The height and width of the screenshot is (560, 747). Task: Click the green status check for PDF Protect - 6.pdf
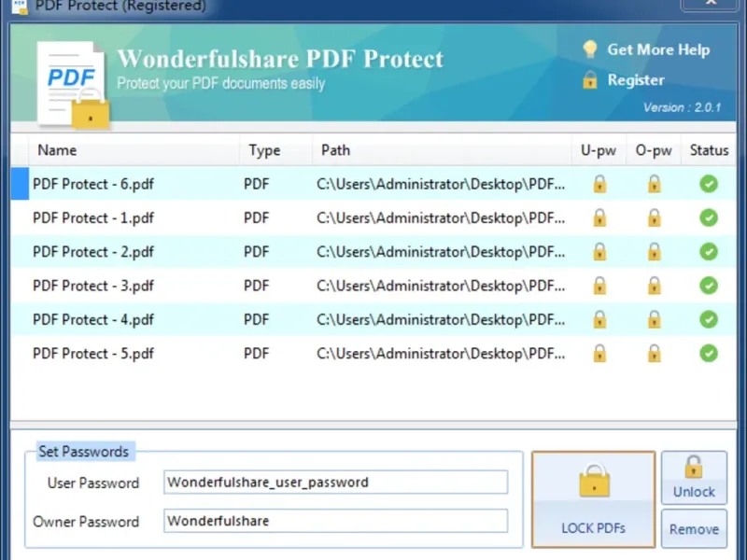click(x=709, y=184)
